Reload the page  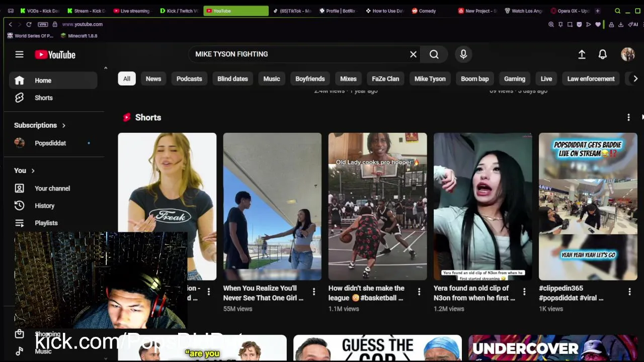[x=29, y=24]
